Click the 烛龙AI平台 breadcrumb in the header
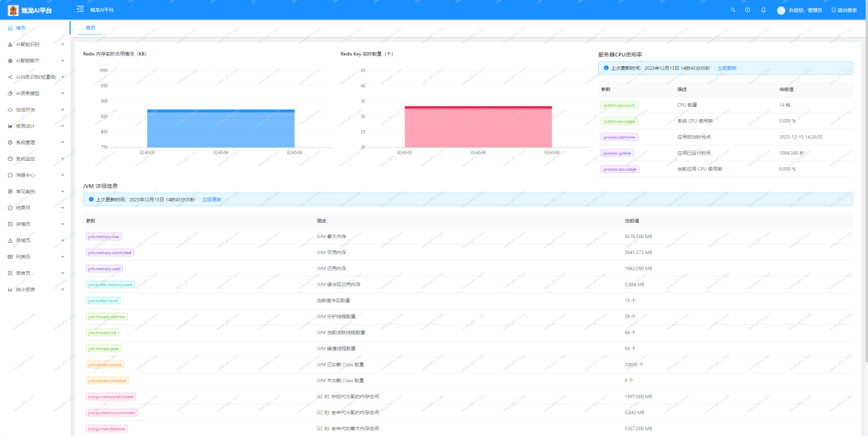Image resolution: width=868 pixels, height=436 pixels. click(102, 10)
